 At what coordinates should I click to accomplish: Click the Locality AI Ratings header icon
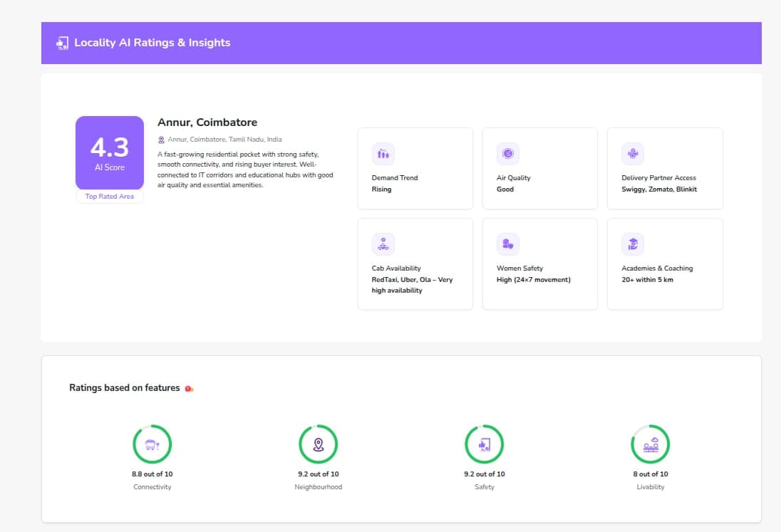62,43
